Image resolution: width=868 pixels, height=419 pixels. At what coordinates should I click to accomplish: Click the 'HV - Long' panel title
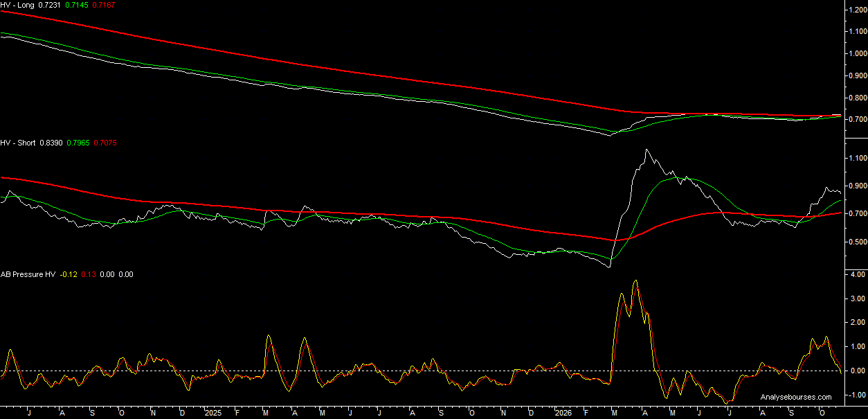tap(17, 4)
